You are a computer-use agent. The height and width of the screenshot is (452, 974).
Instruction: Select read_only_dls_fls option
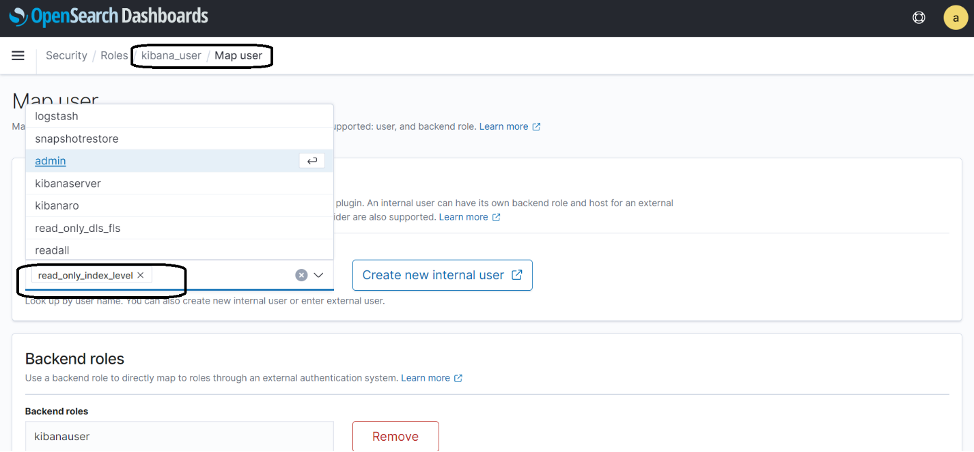180,228
